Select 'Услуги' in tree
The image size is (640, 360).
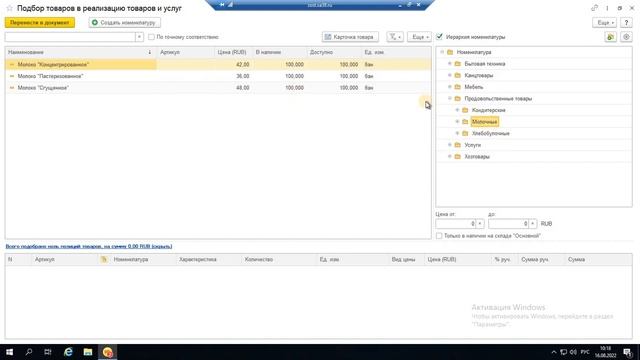[x=472, y=145]
